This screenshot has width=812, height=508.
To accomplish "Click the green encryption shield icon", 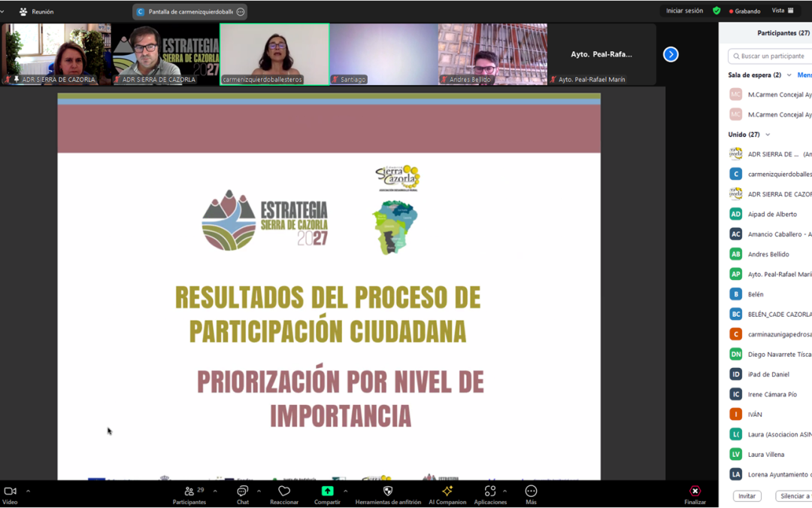I will click(717, 11).
